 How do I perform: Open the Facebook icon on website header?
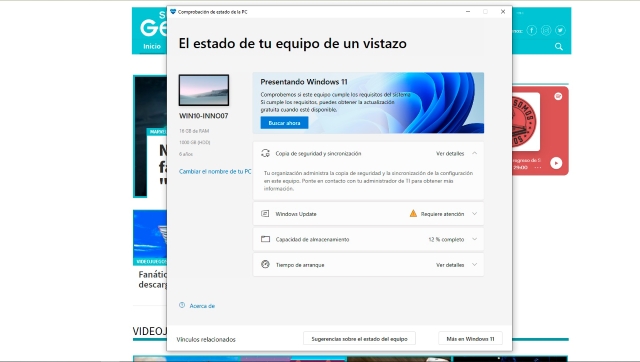[531, 30]
